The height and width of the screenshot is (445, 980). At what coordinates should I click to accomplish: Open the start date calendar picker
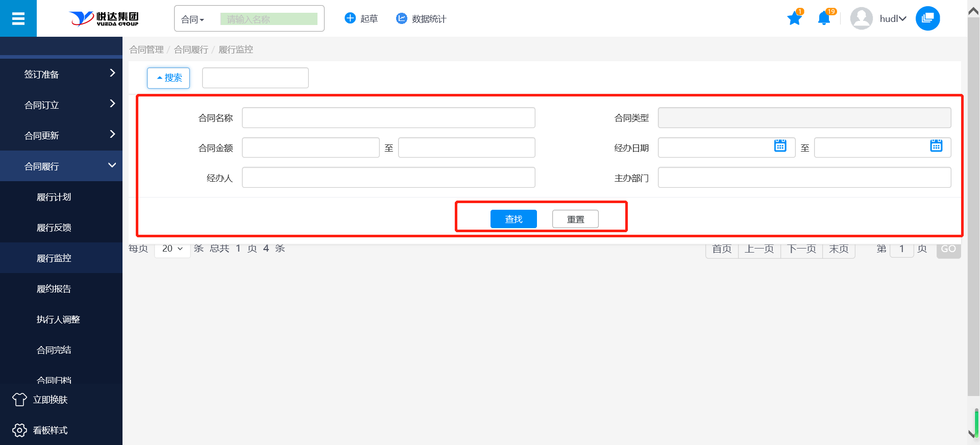pos(780,146)
